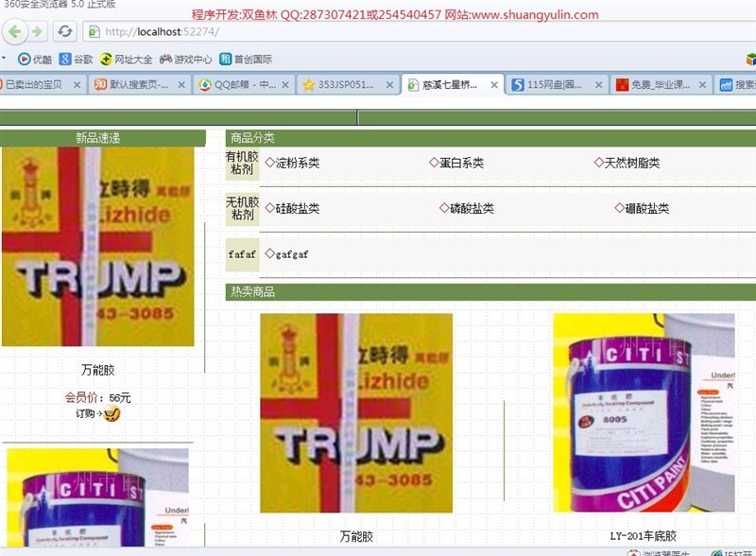This screenshot has width=756, height=556.
Task: Reload the page with refresh button
Action: pyautogui.click(x=64, y=32)
